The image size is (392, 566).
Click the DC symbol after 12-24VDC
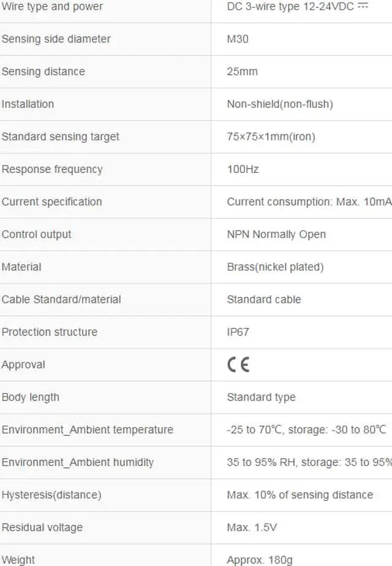tap(363, 6)
